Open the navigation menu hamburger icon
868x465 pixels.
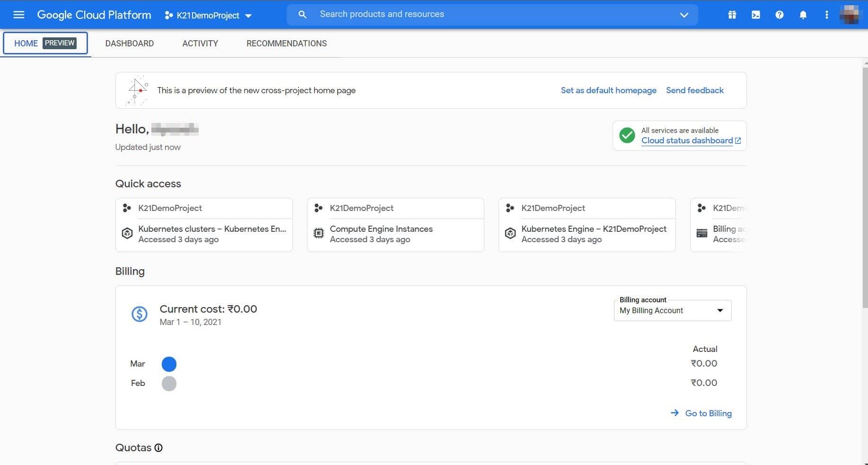coord(18,15)
